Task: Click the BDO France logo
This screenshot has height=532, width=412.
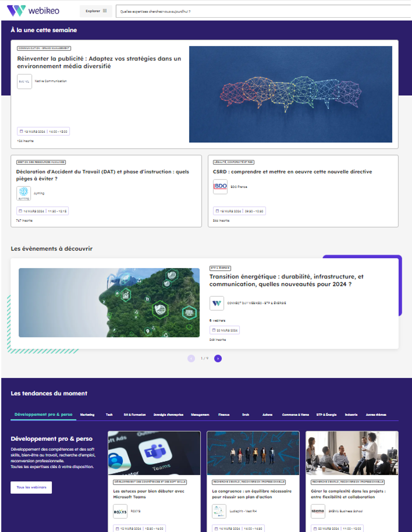Action: (220, 187)
